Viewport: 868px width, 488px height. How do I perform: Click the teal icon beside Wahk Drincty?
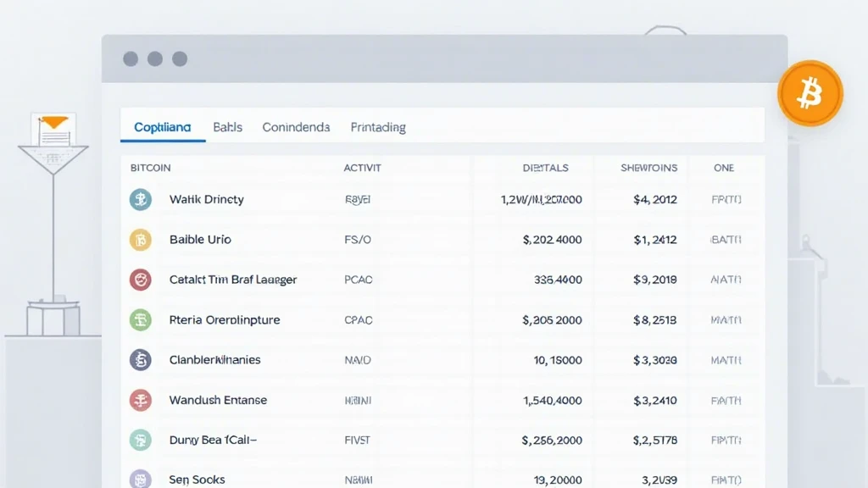[141, 199]
